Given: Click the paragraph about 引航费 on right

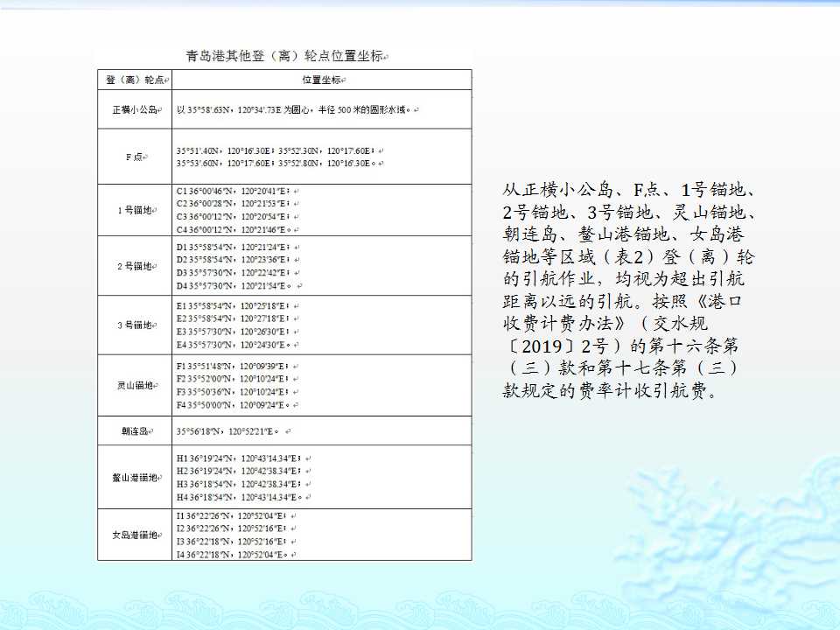Looking at the screenshot, I should pos(627,290).
